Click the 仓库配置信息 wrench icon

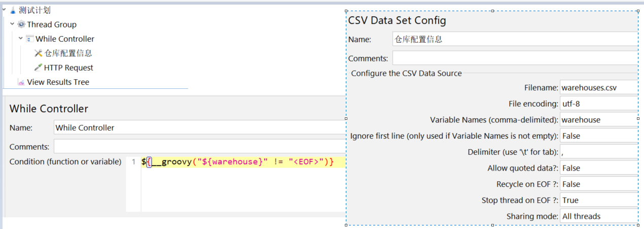[x=39, y=53]
